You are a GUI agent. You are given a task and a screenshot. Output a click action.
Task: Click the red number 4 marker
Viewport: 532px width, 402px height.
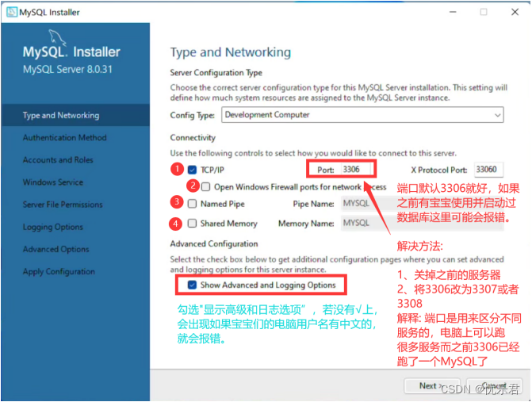[175, 224]
